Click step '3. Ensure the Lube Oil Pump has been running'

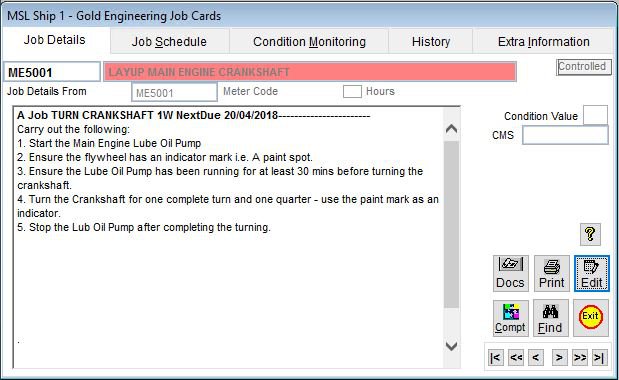220,178
